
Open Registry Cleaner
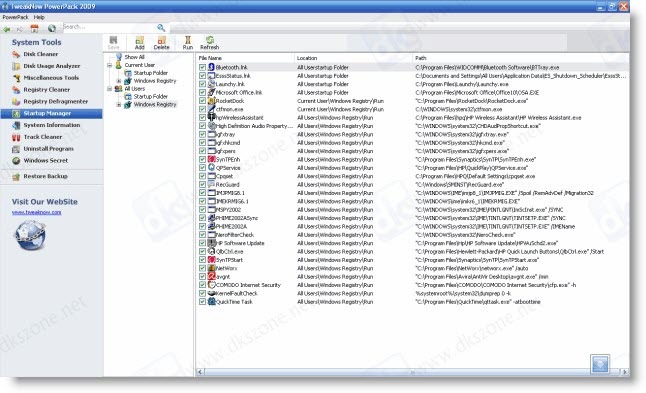click(x=46, y=89)
